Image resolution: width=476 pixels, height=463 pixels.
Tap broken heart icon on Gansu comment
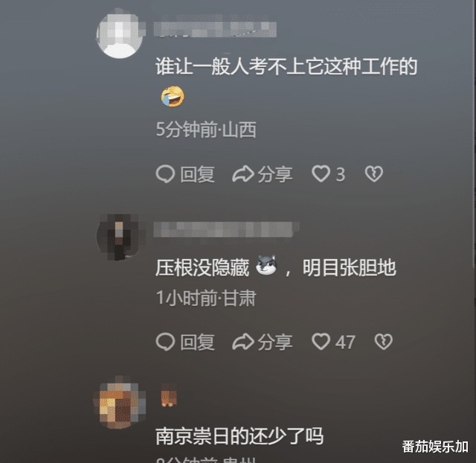pyautogui.click(x=384, y=342)
